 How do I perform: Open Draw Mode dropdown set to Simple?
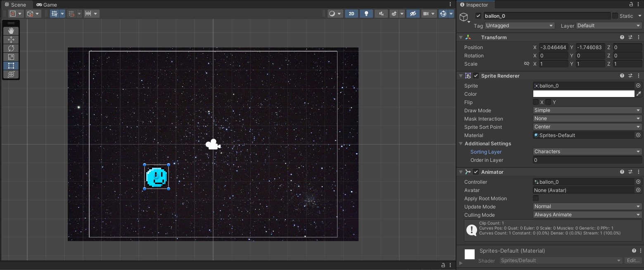[x=587, y=110]
